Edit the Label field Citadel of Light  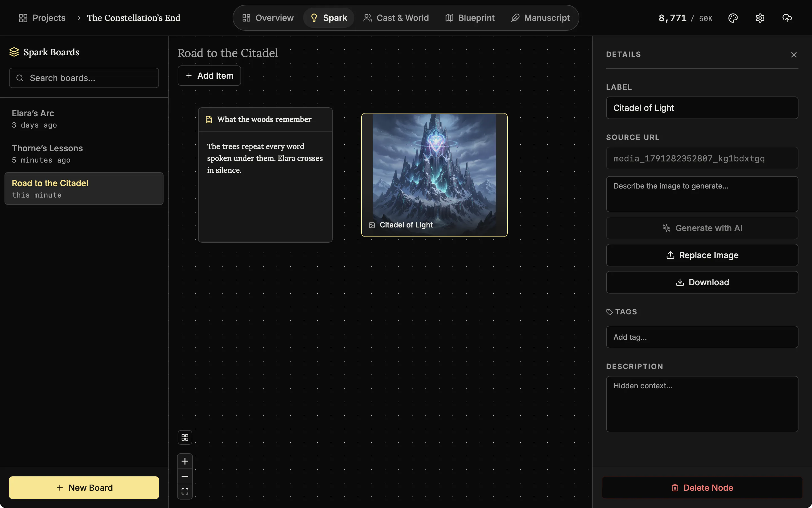coord(702,108)
